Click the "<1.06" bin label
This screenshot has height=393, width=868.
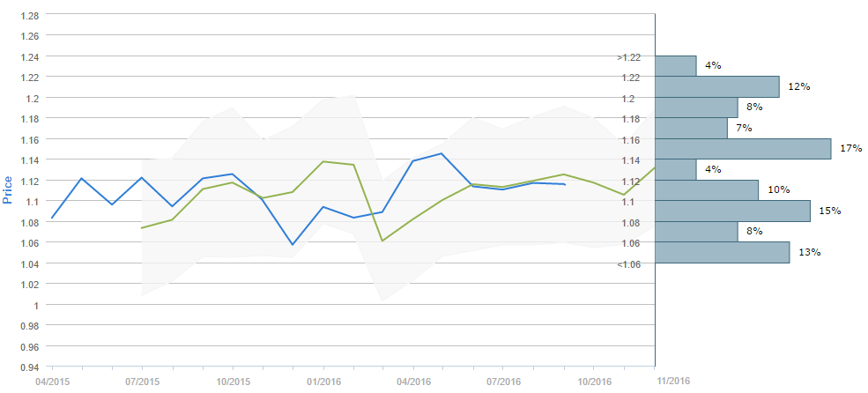[629, 264]
